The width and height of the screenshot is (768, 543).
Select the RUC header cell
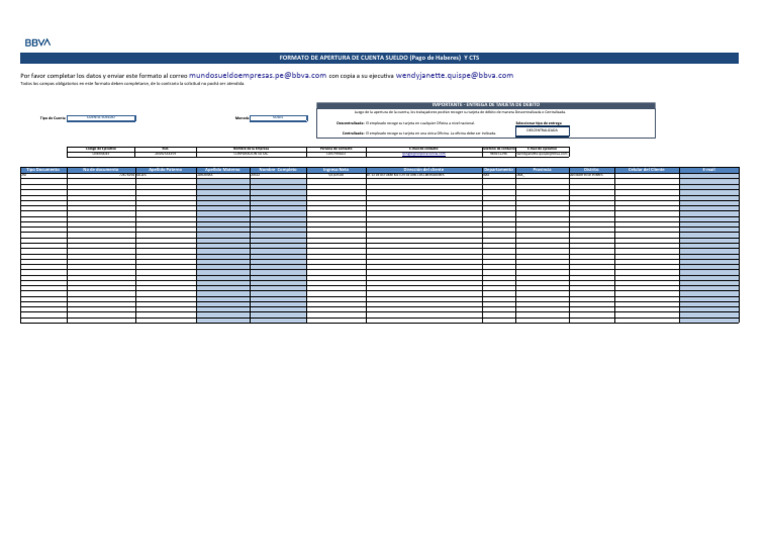(166, 149)
